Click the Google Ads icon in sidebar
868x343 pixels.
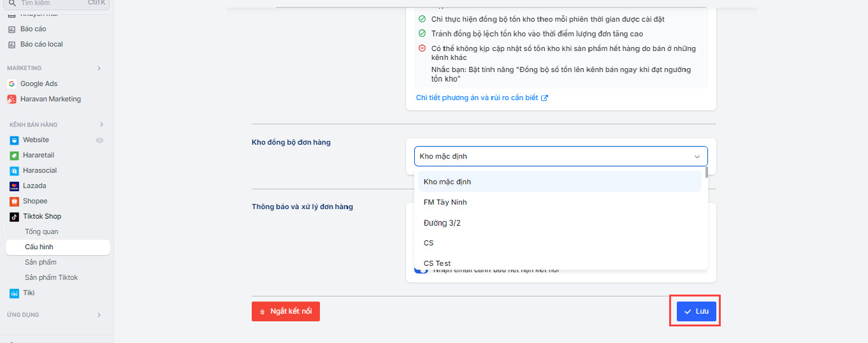11,84
